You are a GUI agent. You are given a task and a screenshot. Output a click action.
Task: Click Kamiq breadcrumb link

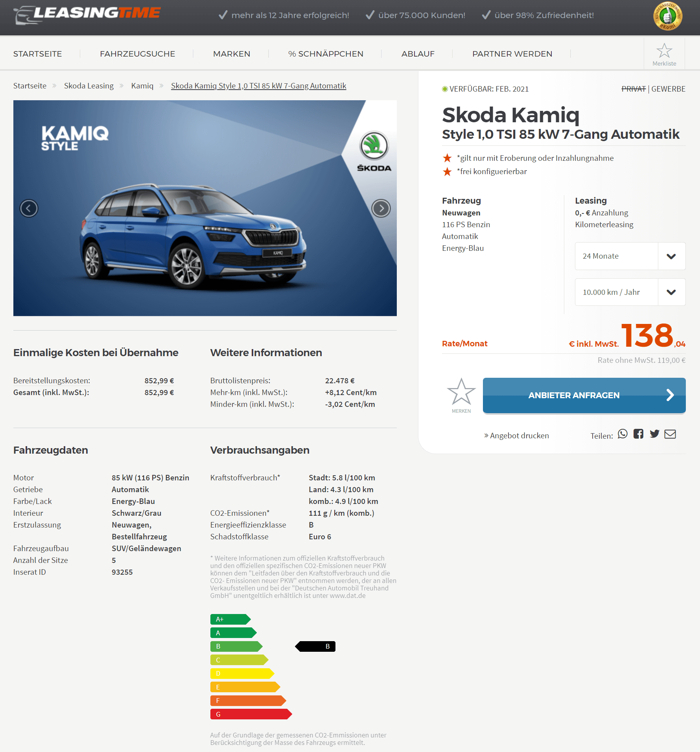[x=142, y=86]
